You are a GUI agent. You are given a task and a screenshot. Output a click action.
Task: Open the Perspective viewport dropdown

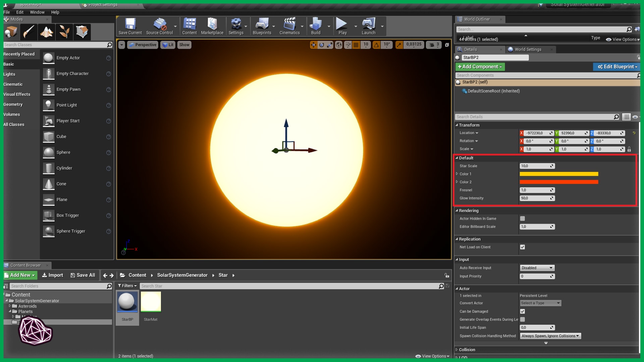(x=143, y=45)
